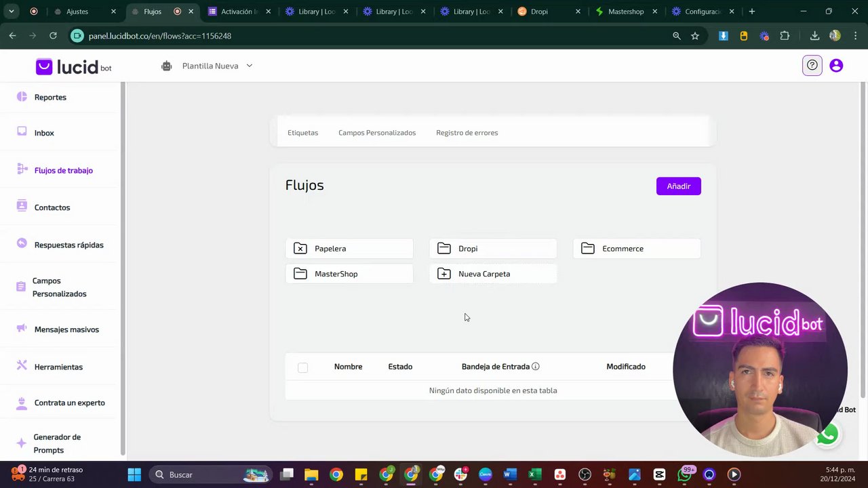Close the Dropi browser tab

578,12
